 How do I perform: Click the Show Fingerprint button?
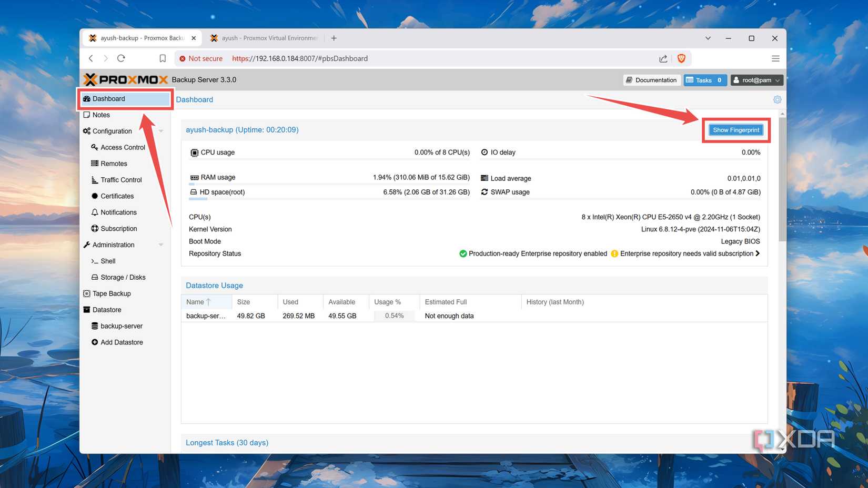(x=735, y=130)
